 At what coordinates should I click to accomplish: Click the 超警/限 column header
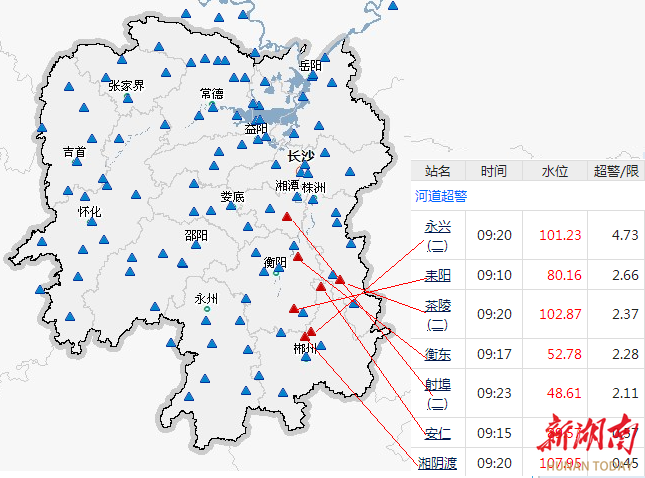coord(615,172)
